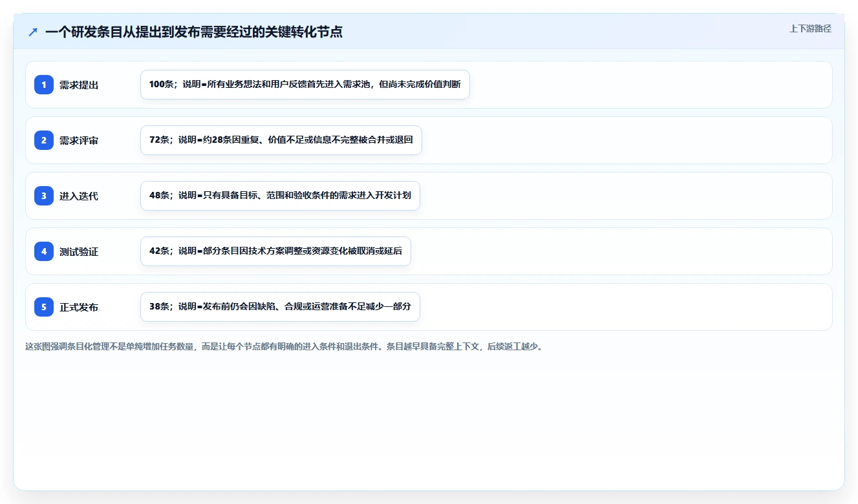The height and width of the screenshot is (504, 858).
Task: Click the 48条 description box
Action: (280, 196)
